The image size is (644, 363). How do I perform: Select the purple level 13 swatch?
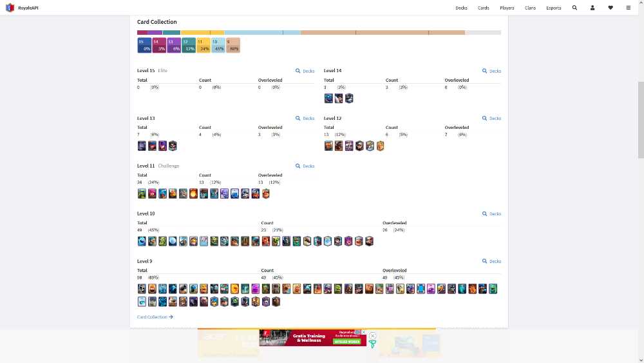coord(174,45)
